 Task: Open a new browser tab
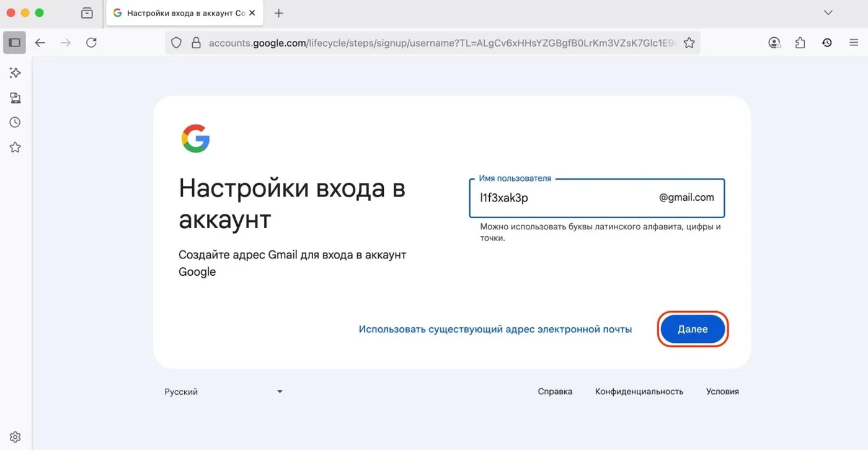278,13
